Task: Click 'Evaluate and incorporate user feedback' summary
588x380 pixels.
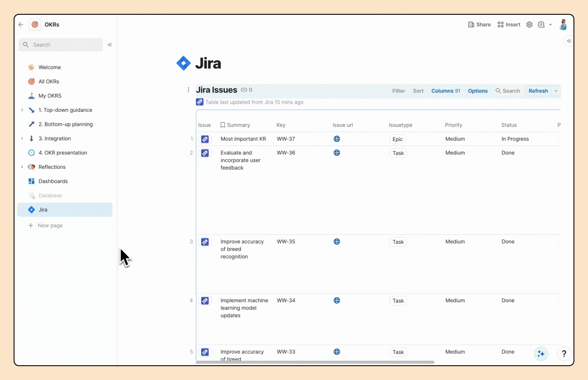Action: click(x=241, y=160)
